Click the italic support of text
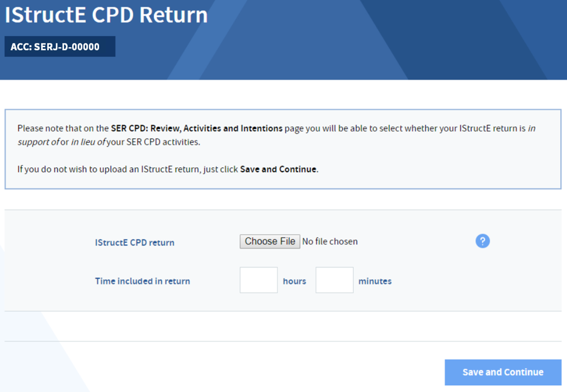This screenshot has width=567, height=392. 38,142
